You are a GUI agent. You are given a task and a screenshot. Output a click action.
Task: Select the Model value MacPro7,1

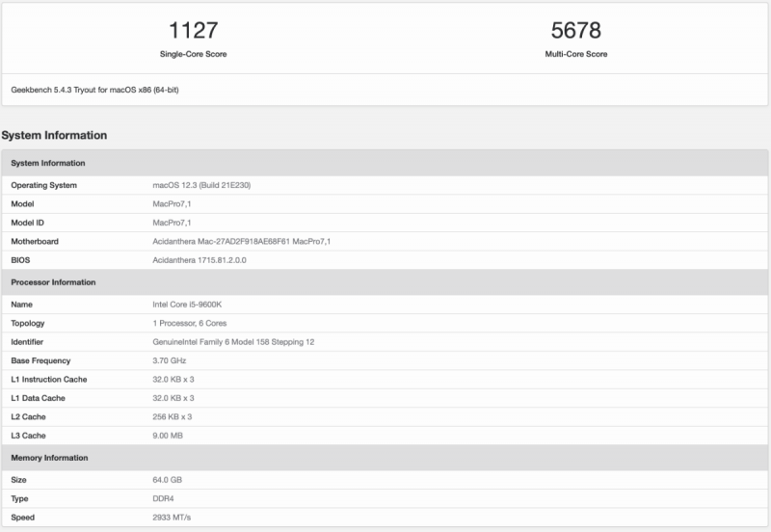(x=172, y=204)
